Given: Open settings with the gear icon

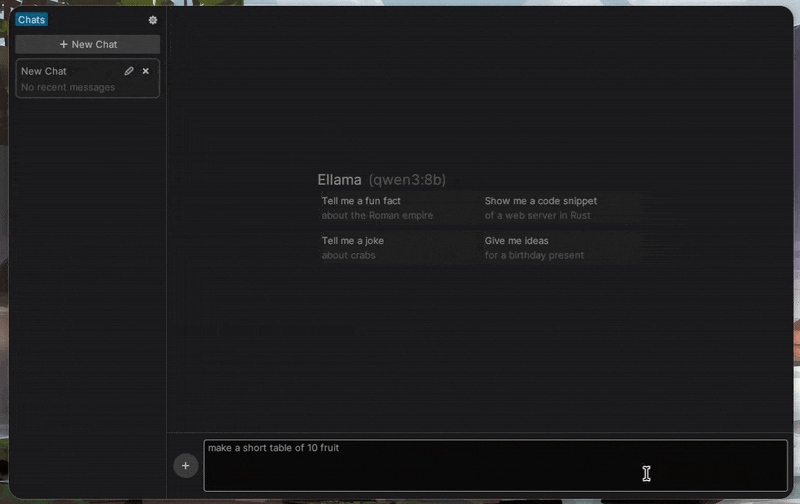Looking at the screenshot, I should click(153, 20).
